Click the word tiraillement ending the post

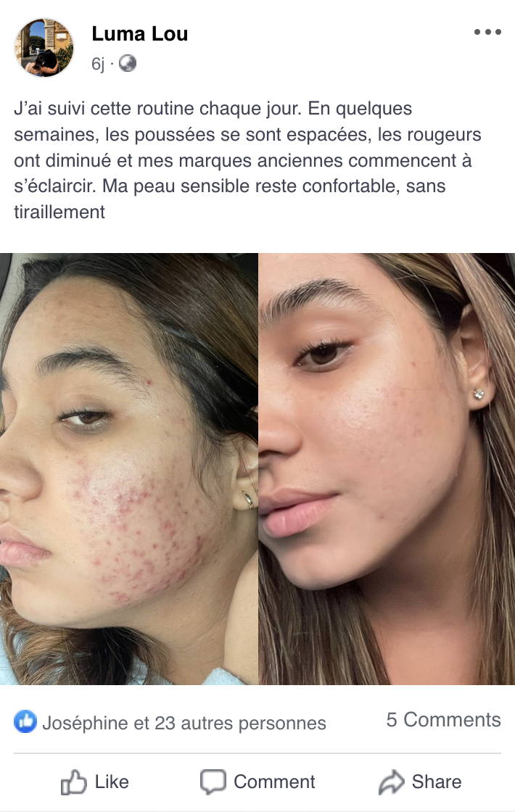[59, 212]
